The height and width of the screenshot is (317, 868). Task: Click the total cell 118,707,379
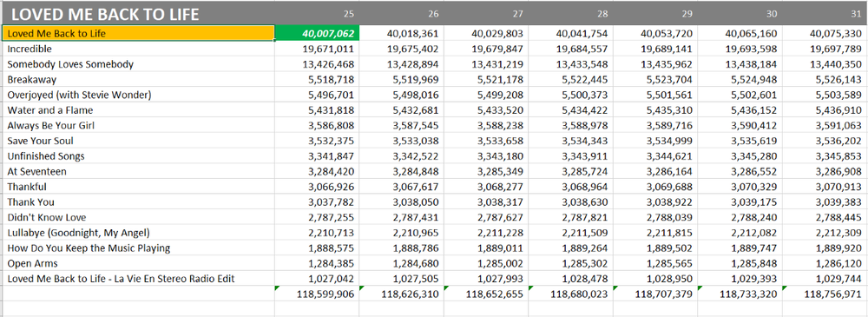[654, 294]
